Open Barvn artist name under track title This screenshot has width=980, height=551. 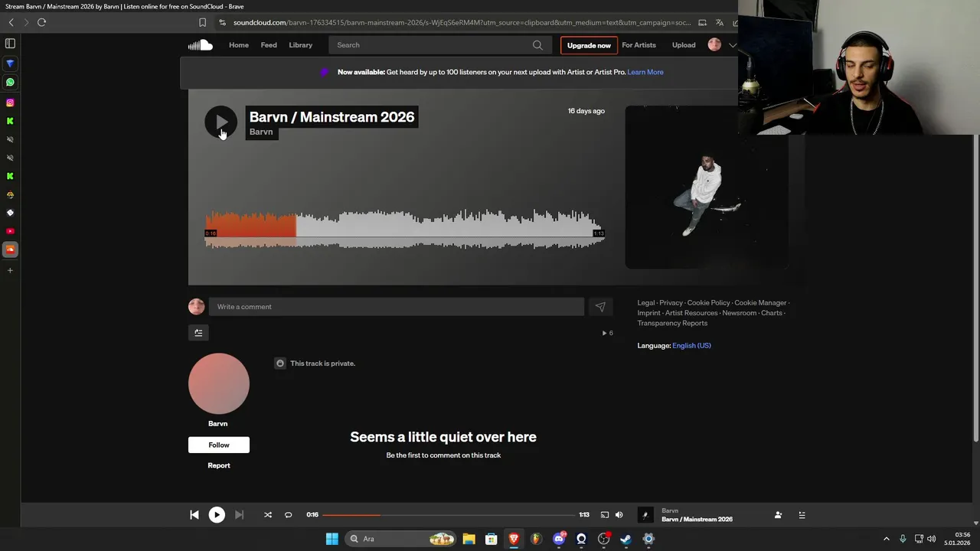[261, 132]
